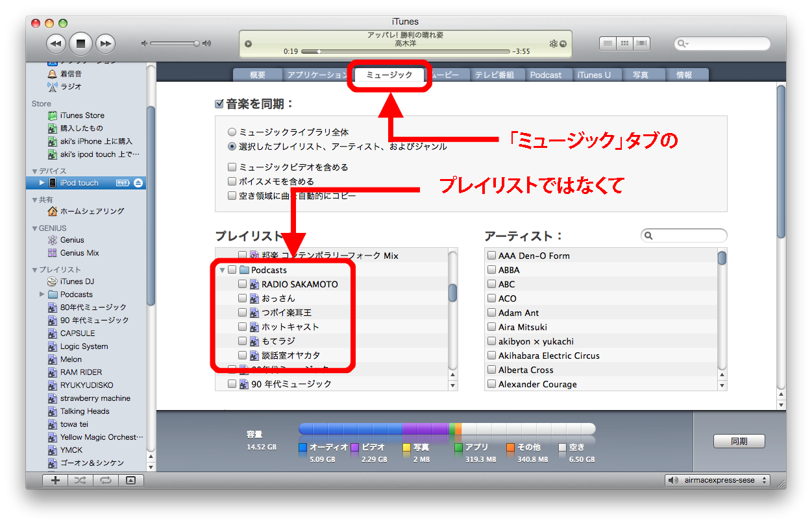
Task: Switch to list view
Action: [608, 43]
